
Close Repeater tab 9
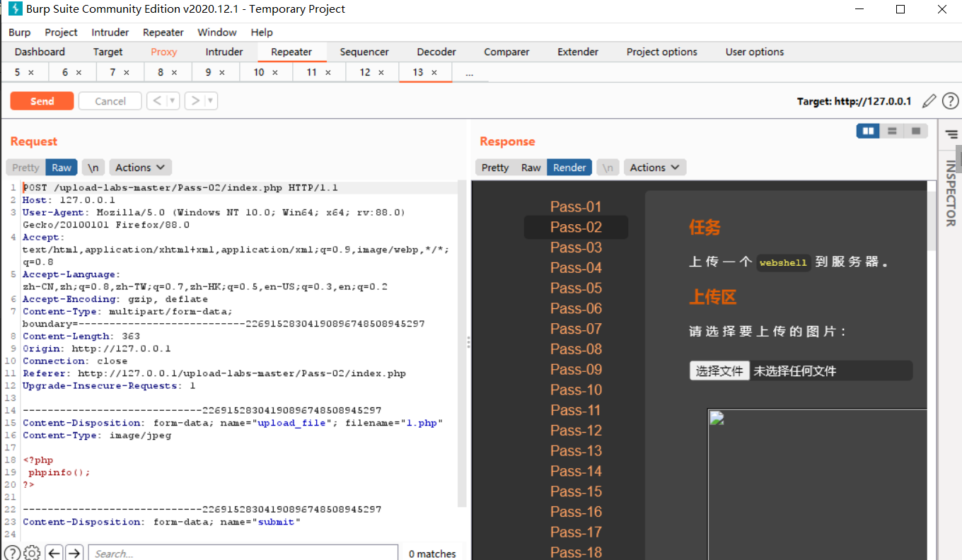click(x=221, y=72)
